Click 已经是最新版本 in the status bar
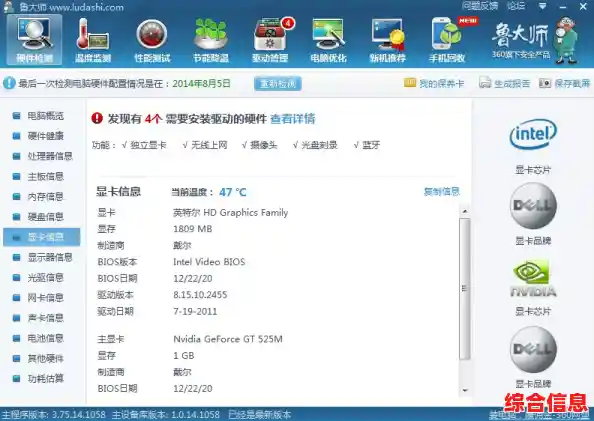The height and width of the screenshot is (421, 594). pos(259,415)
